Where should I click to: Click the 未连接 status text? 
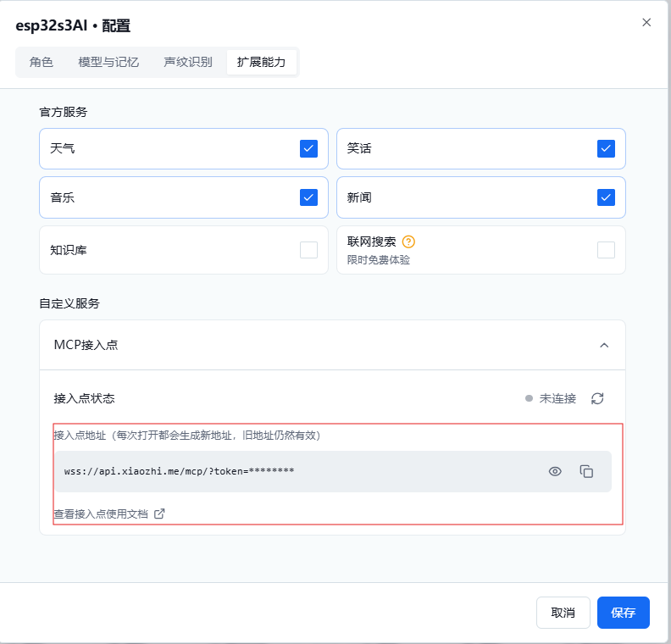click(x=557, y=398)
